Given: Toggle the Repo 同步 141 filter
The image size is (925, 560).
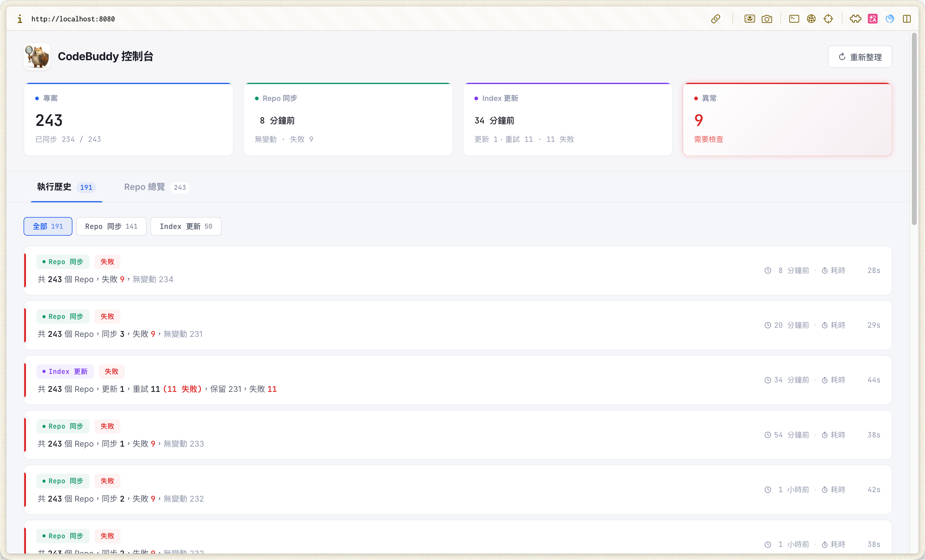Looking at the screenshot, I should click(111, 226).
